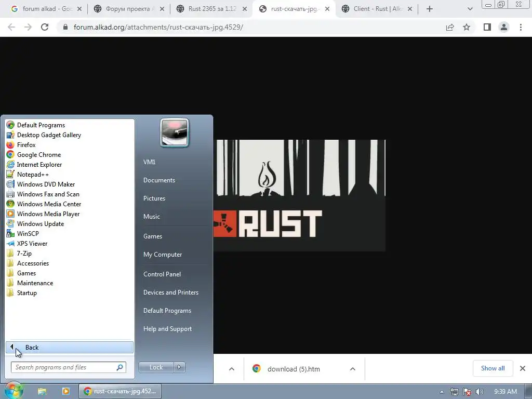
Task: Open Pictures from the Start menu
Action: pyautogui.click(x=154, y=198)
